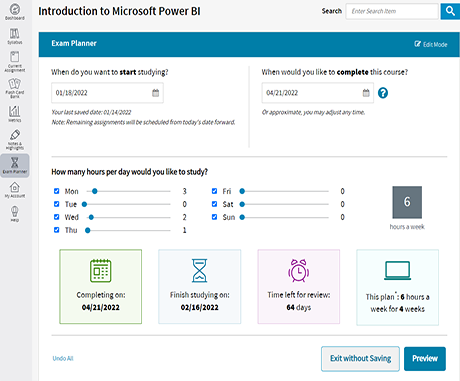Click the Tue hours slider handle

(84, 204)
